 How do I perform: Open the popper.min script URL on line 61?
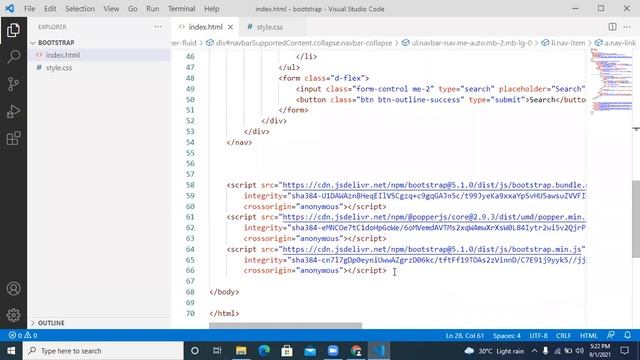coord(434,217)
